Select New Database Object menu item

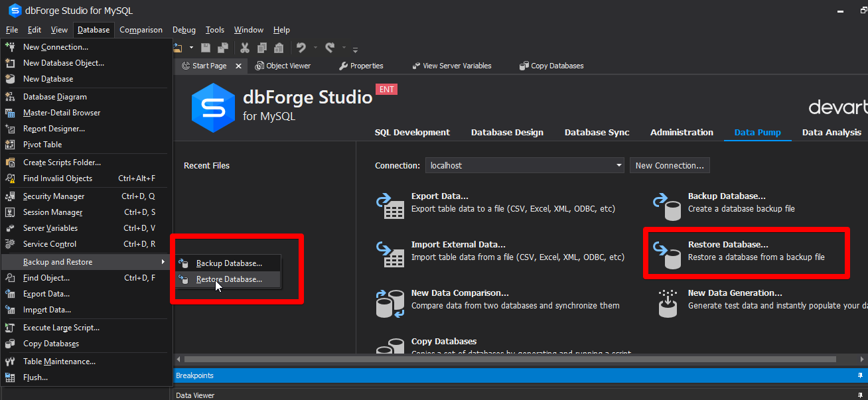[86, 63]
